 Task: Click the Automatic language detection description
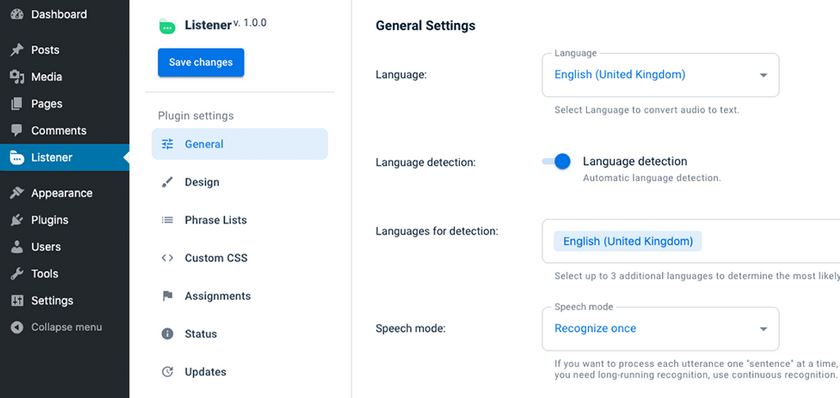[x=652, y=178]
